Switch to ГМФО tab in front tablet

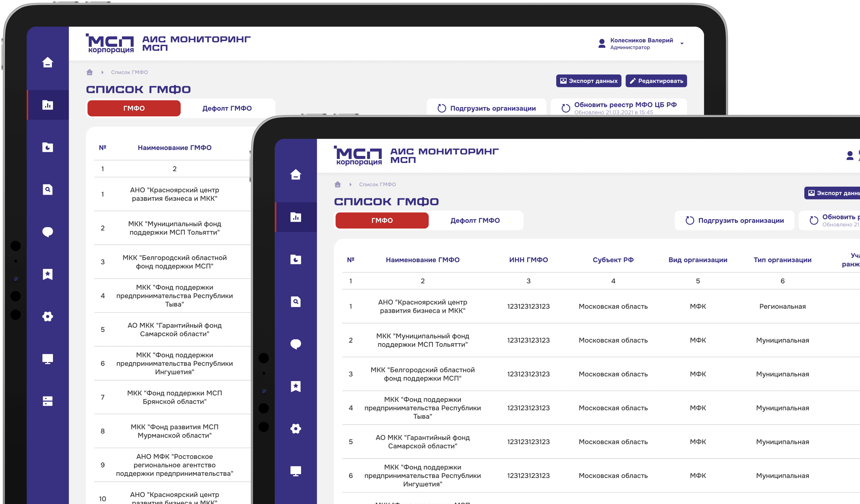point(382,220)
